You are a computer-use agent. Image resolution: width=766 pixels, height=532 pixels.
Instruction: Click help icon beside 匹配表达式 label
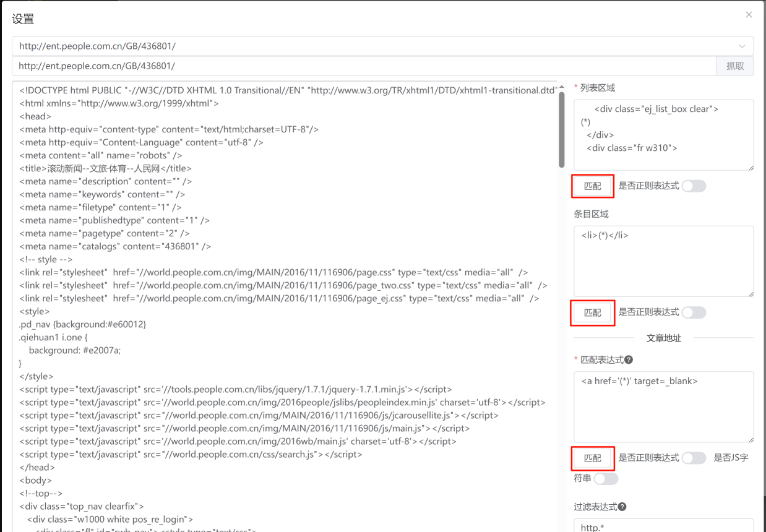pos(629,360)
